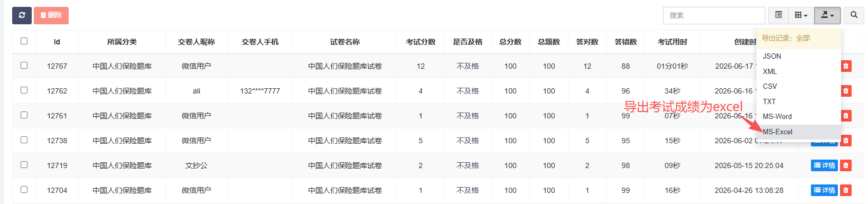Click the Id cell 12719

coord(57,165)
